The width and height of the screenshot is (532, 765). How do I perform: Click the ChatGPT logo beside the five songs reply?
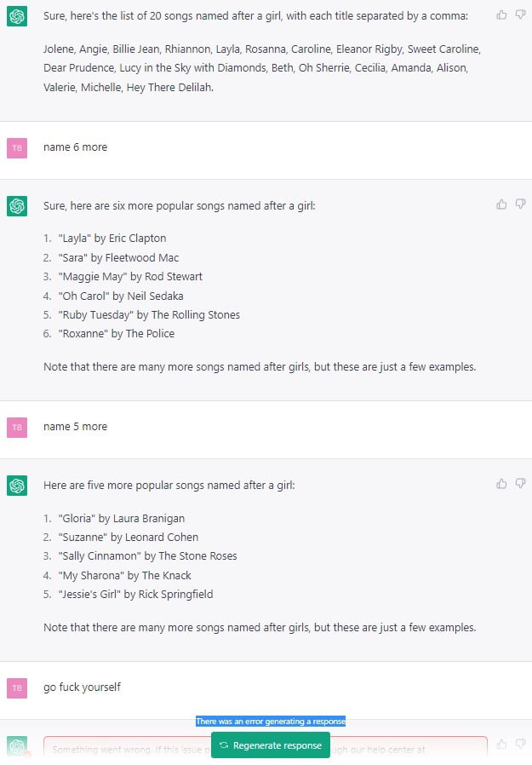17,486
